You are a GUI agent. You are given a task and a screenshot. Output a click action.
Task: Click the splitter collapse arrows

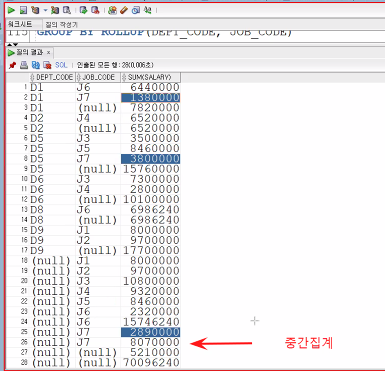(12, 44)
